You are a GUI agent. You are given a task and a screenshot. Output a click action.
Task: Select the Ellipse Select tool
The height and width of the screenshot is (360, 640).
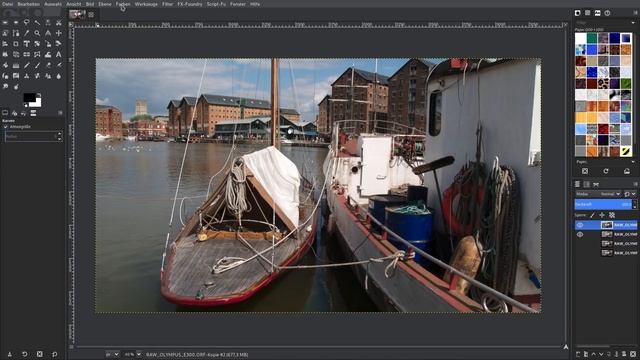pyautogui.click(x=16, y=22)
